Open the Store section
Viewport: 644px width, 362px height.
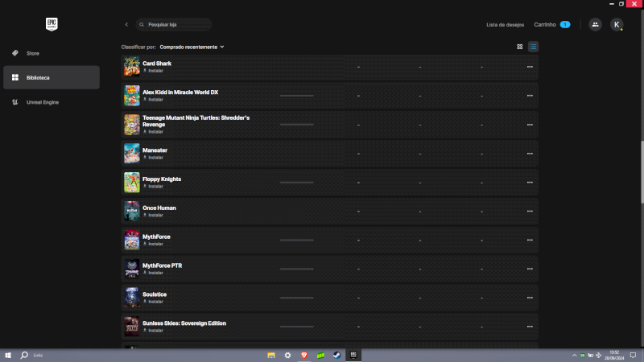52,53
